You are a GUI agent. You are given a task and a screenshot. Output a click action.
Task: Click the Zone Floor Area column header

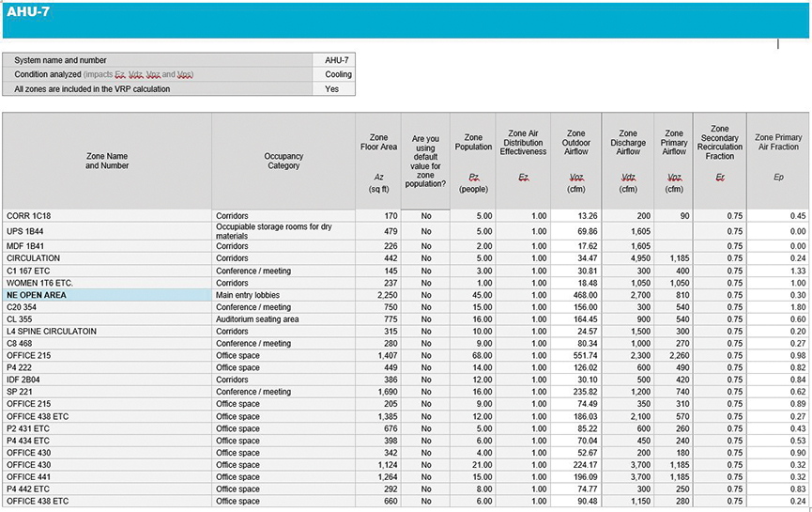point(378,160)
